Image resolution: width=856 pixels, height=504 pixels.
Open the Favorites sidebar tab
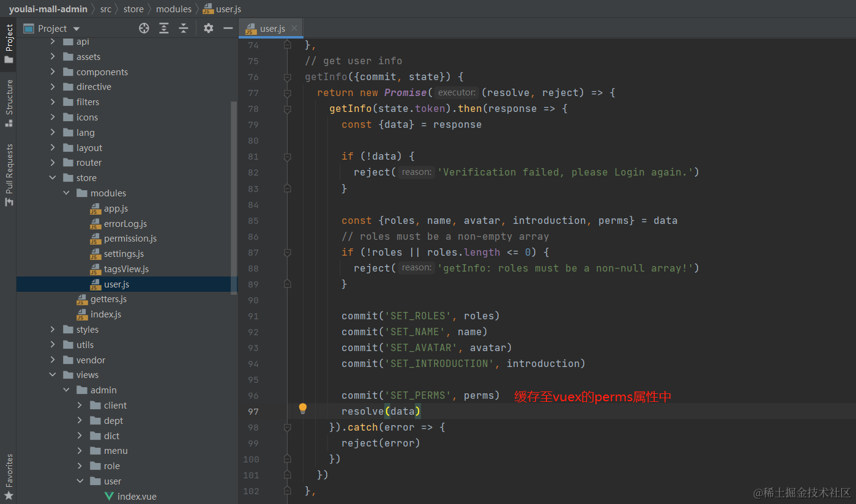click(9, 477)
